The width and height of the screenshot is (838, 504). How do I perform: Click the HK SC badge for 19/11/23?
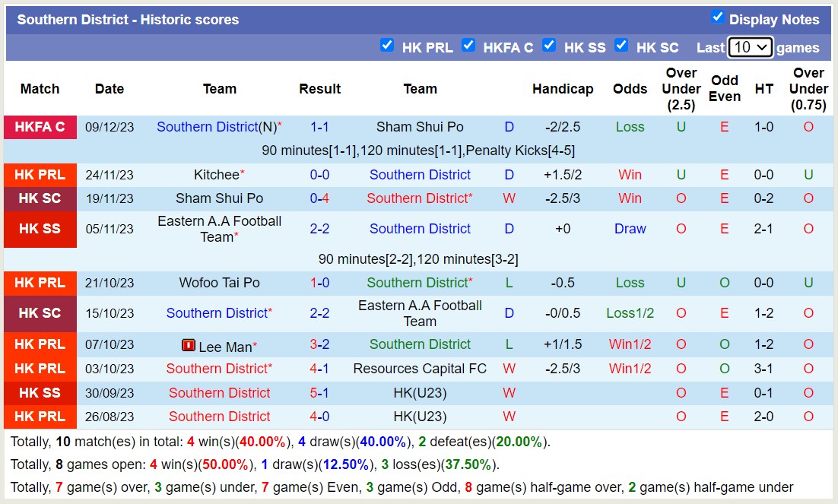click(x=40, y=198)
